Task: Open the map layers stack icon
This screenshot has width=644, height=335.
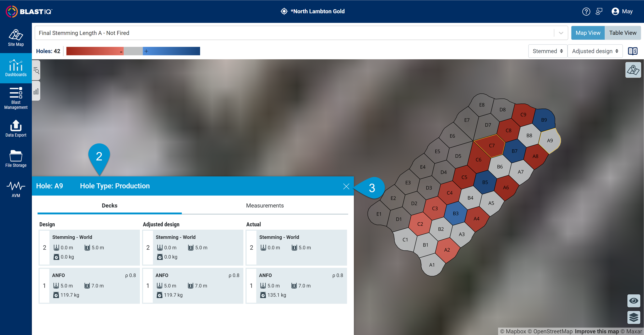Action: (634, 317)
